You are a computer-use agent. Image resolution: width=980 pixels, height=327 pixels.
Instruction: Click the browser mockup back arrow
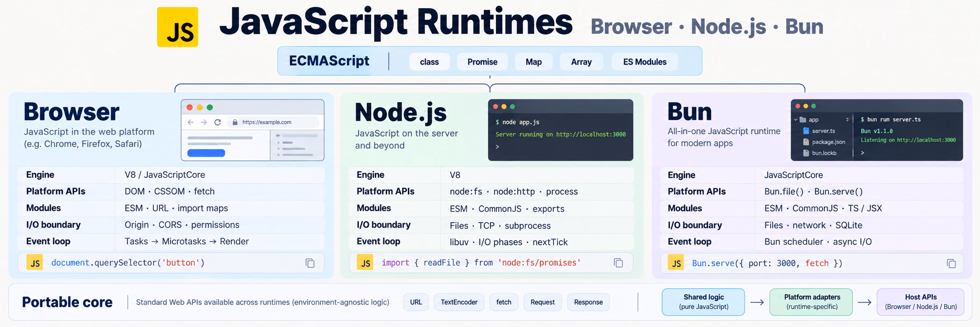click(190, 122)
